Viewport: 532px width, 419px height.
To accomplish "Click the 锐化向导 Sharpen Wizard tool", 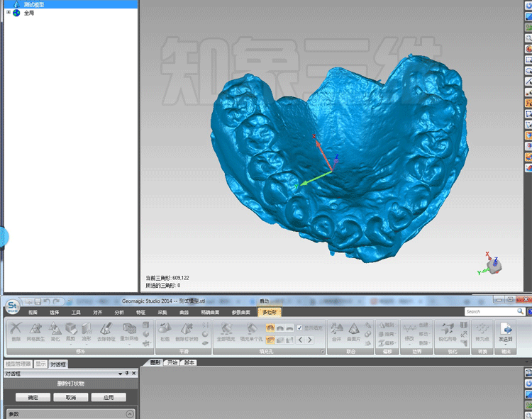I will tap(448, 332).
